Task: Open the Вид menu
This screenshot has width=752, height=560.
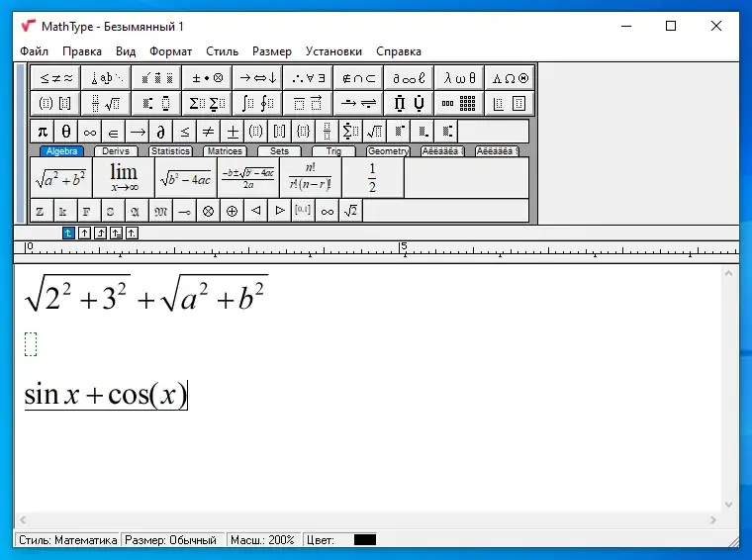Action: (126, 51)
